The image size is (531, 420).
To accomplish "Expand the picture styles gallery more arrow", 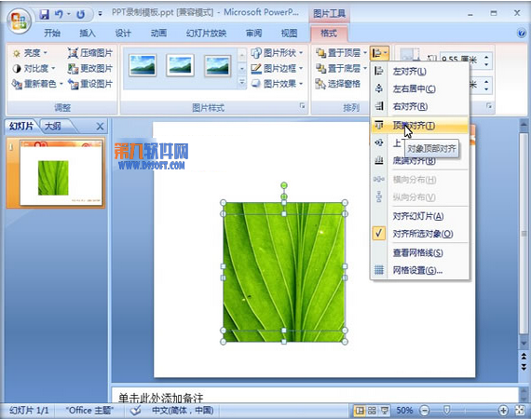I will (242, 82).
